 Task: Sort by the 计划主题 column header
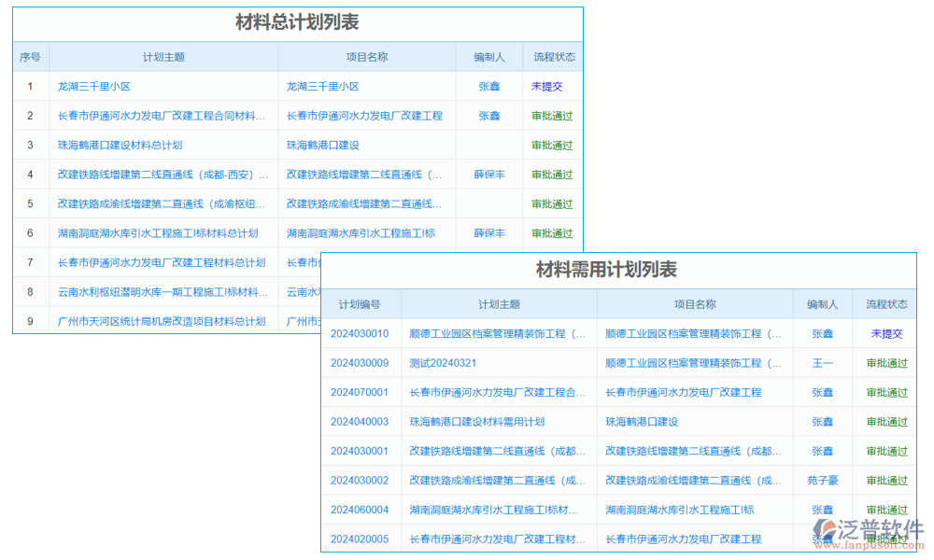[x=163, y=56]
